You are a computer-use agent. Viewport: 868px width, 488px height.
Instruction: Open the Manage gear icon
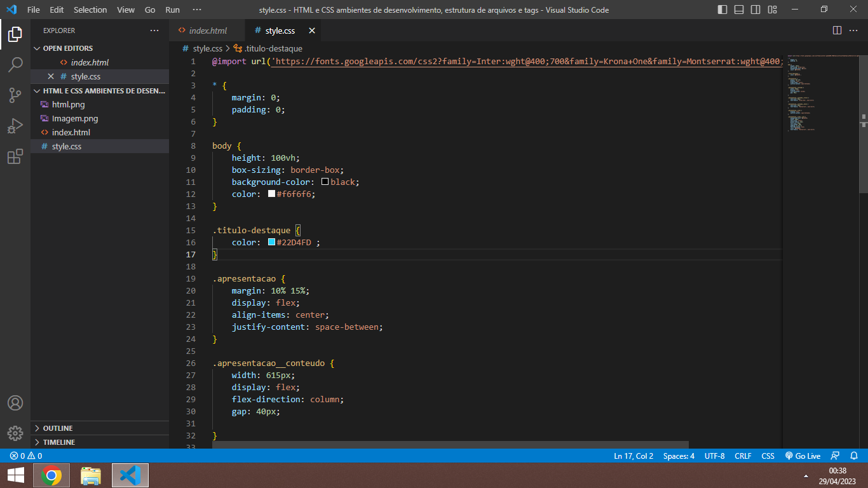tap(15, 433)
